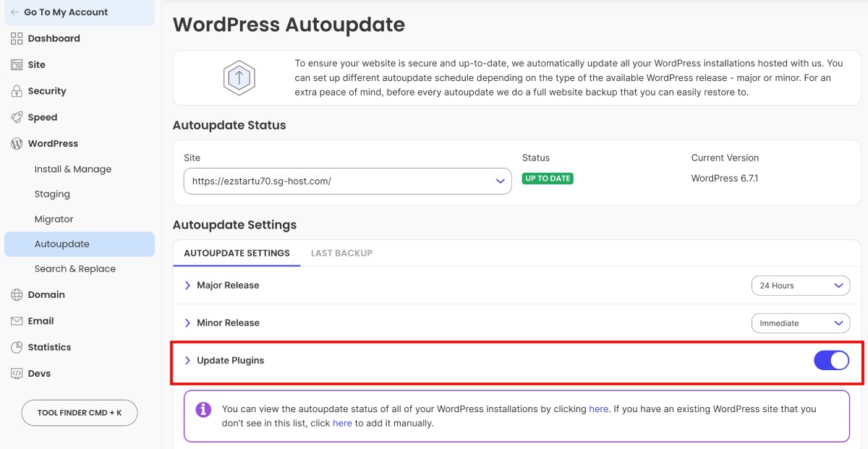This screenshot has width=868, height=449.
Task: Open the Email envelope icon
Action: [16, 320]
